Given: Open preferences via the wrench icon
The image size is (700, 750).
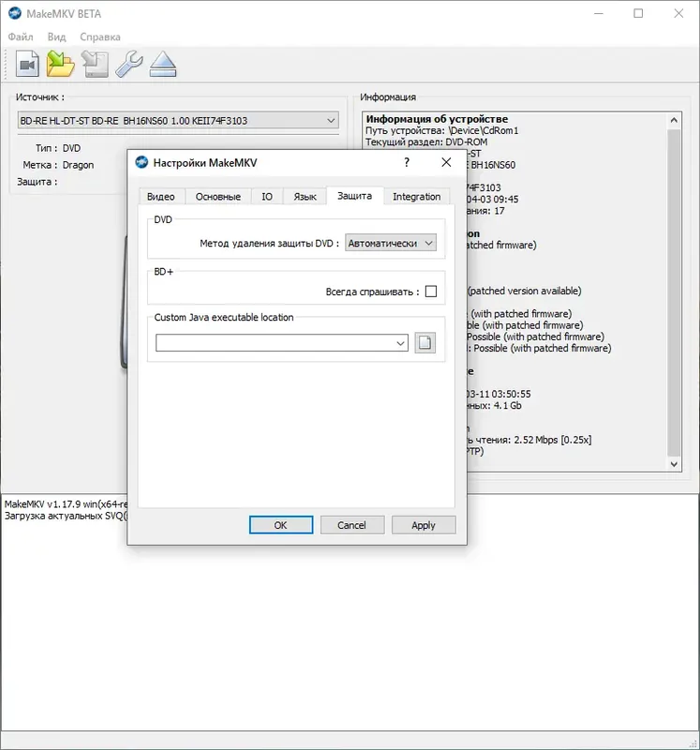Looking at the screenshot, I should point(128,64).
